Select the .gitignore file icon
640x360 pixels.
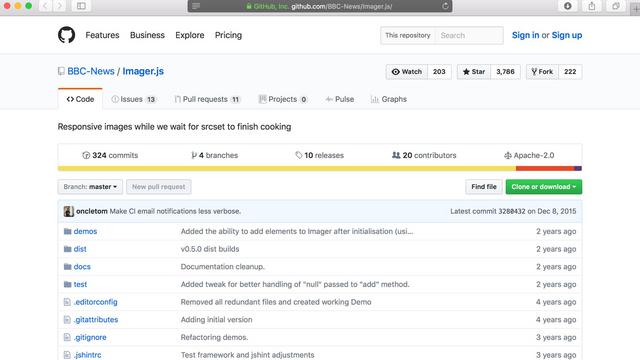67,338
